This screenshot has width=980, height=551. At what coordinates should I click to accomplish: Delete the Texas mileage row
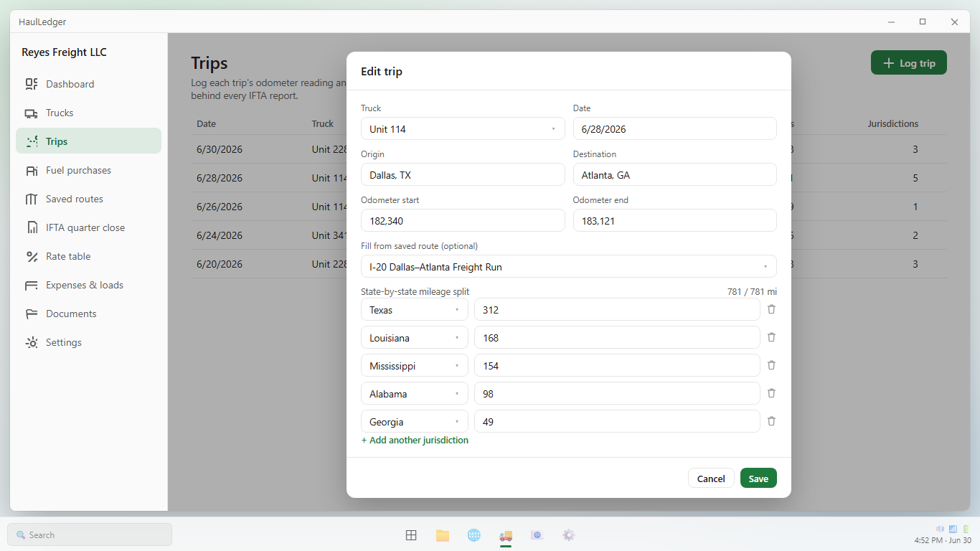point(771,309)
